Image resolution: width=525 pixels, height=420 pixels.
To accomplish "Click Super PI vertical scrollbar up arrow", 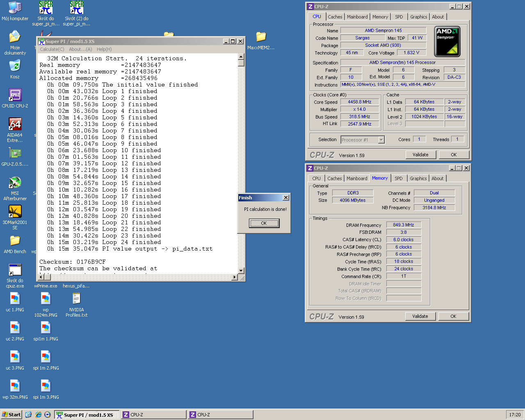I will coord(241,57).
